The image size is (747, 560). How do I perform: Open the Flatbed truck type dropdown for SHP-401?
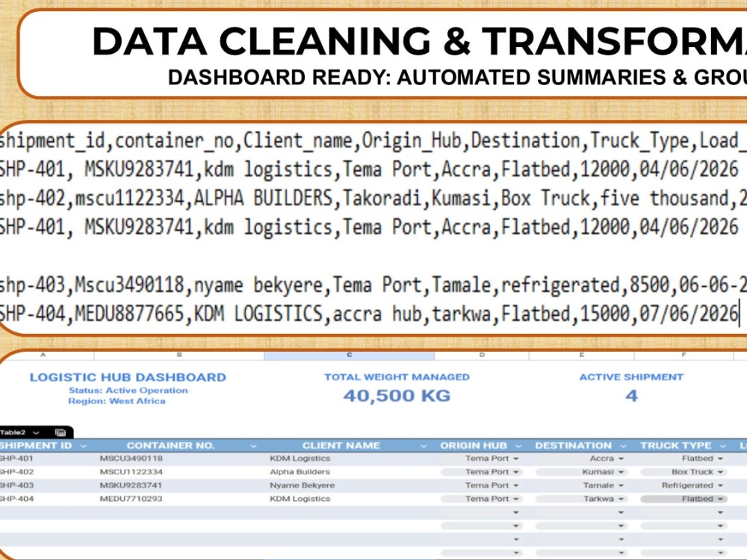click(x=720, y=458)
